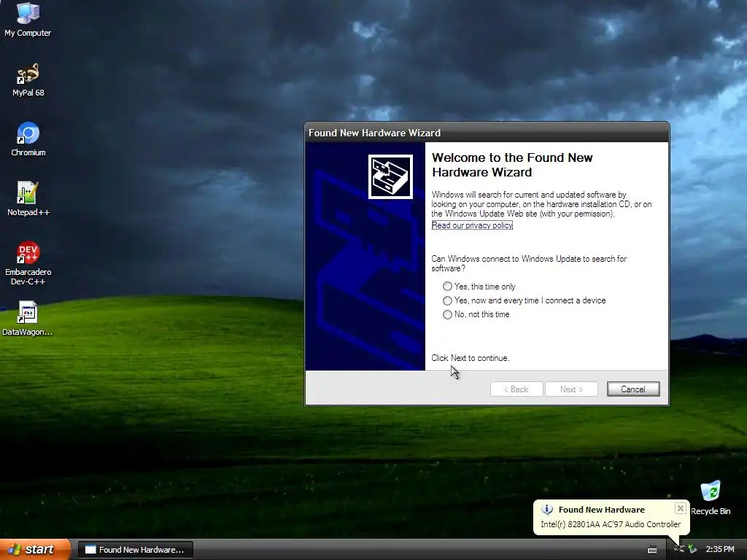Choose 'Yes, now and every time' option
The height and width of the screenshot is (560, 747).
(x=525, y=300)
